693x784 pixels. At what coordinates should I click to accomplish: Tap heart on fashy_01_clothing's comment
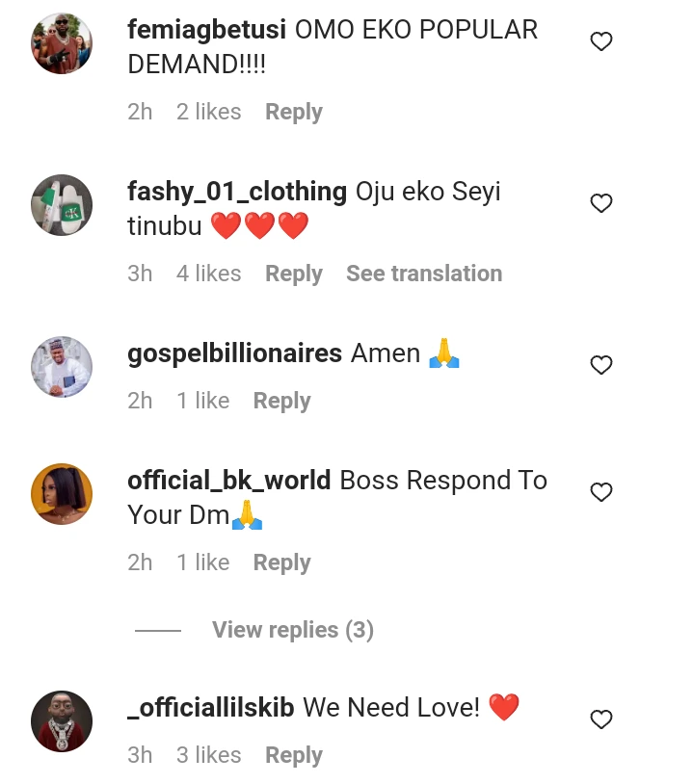[601, 203]
